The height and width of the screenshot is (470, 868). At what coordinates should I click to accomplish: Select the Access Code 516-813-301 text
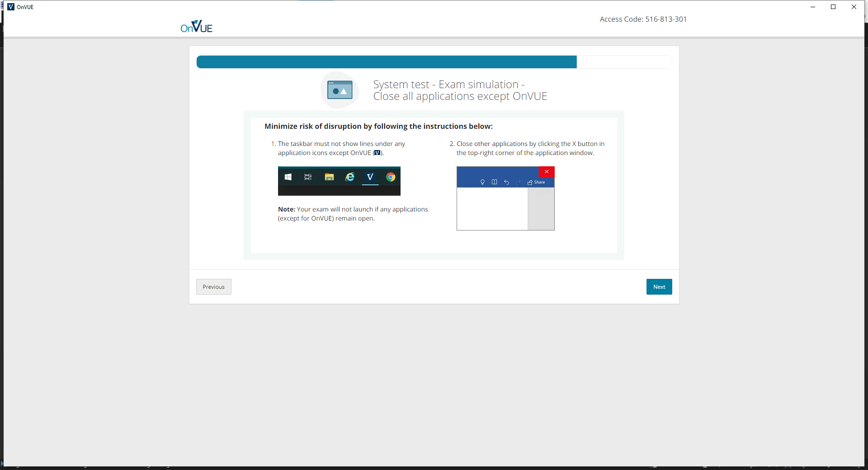(x=643, y=19)
